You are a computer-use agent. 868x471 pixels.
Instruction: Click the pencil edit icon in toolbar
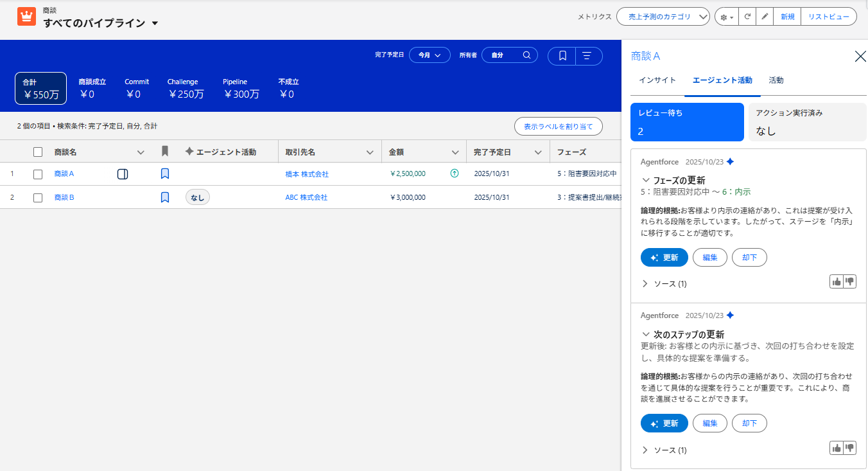point(764,17)
